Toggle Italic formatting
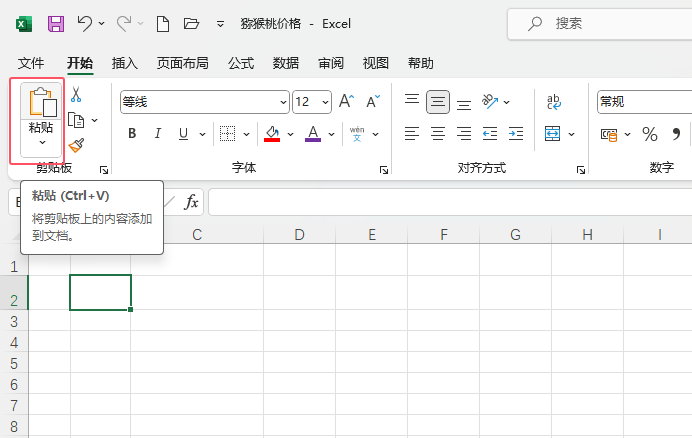This screenshot has height=438, width=692. tap(158, 133)
